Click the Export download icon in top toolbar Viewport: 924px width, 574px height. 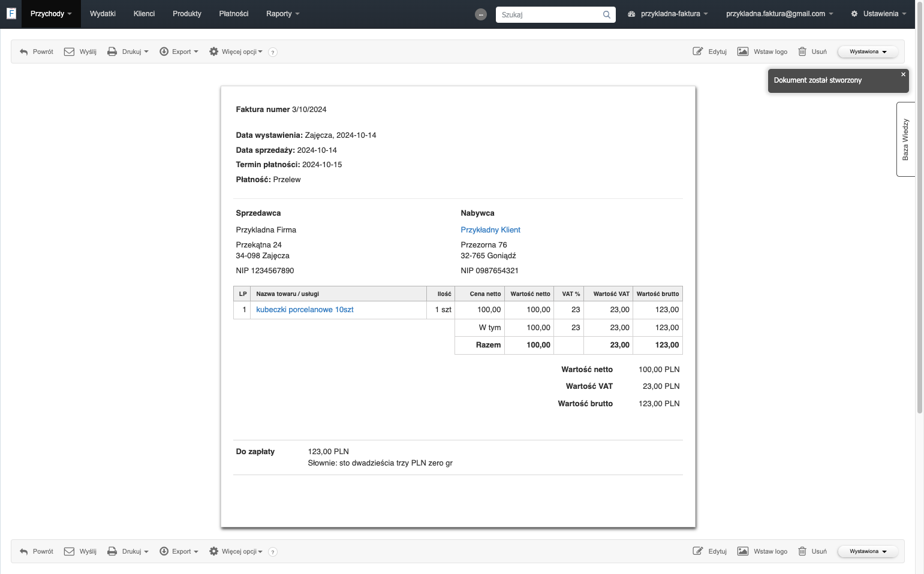tap(164, 52)
